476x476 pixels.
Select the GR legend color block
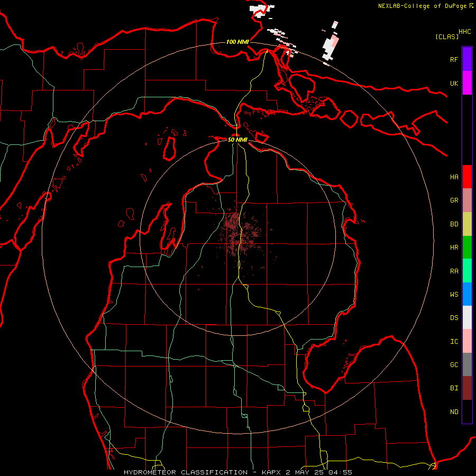pyautogui.click(x=467, y=200)
